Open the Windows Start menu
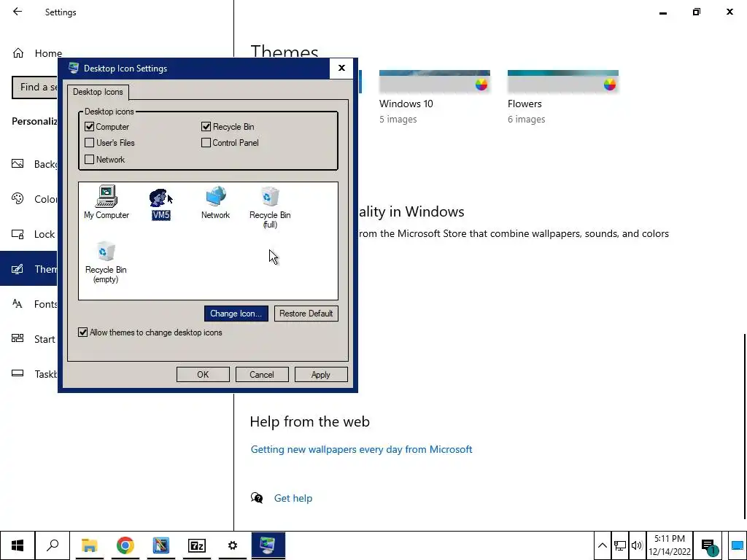 pos(18,545)
